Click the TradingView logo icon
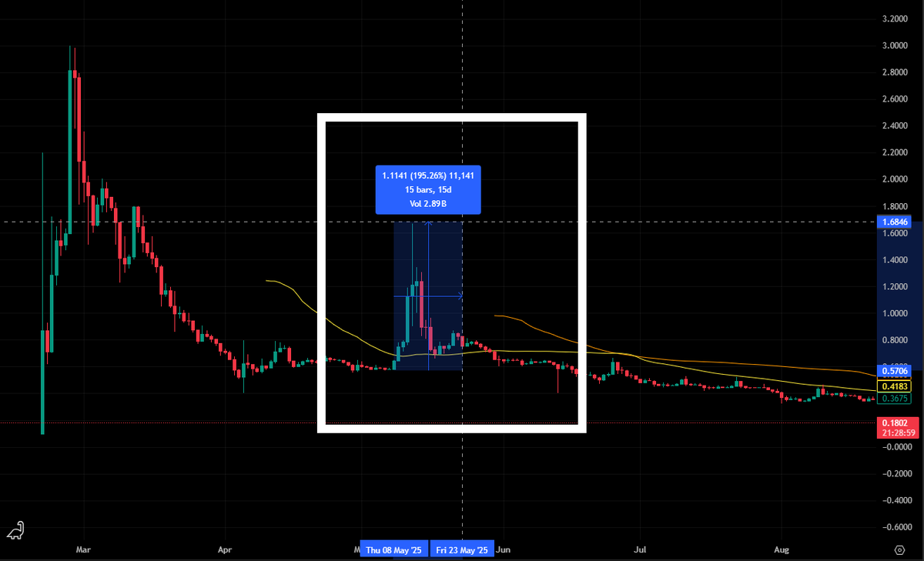 pos(15,529)
